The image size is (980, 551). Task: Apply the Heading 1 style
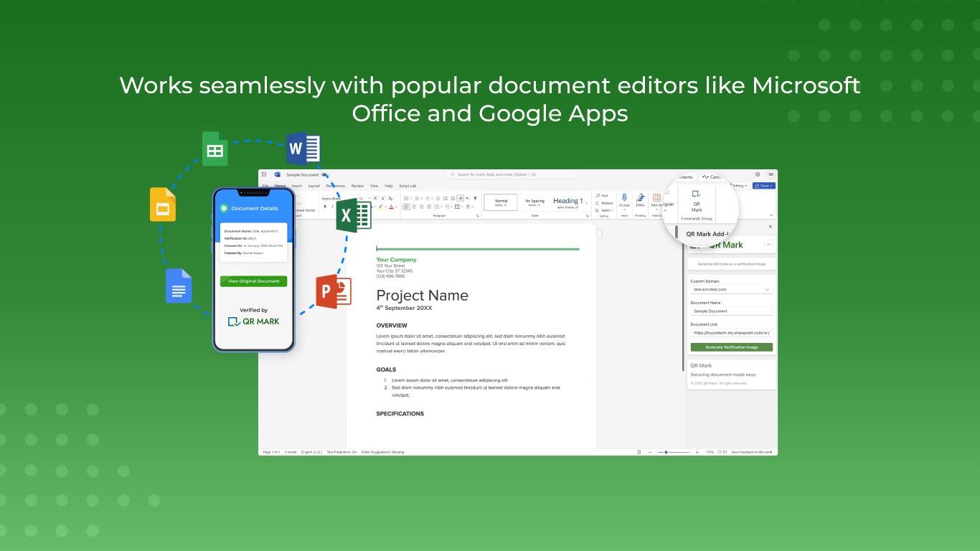[567, 203]
